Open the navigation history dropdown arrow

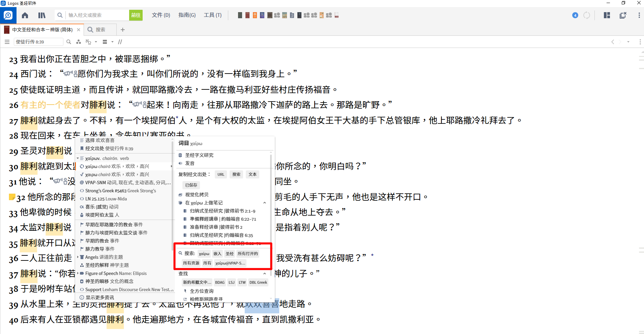pos(628,42)
